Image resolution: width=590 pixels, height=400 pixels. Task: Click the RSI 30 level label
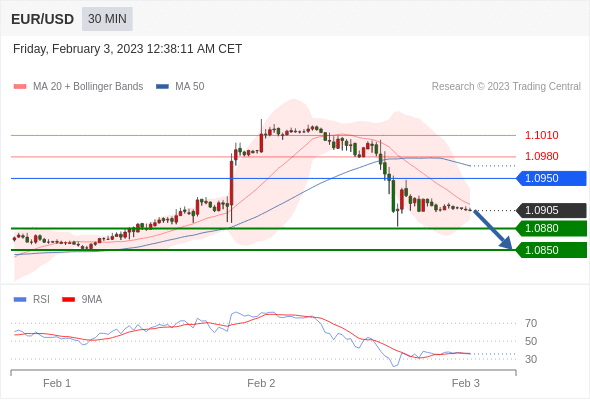pos(531,359)
